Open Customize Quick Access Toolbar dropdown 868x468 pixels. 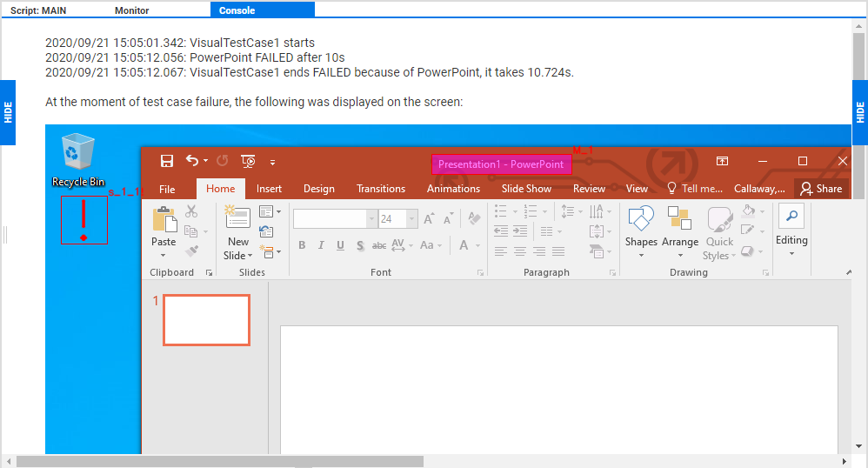coord(272,163)
